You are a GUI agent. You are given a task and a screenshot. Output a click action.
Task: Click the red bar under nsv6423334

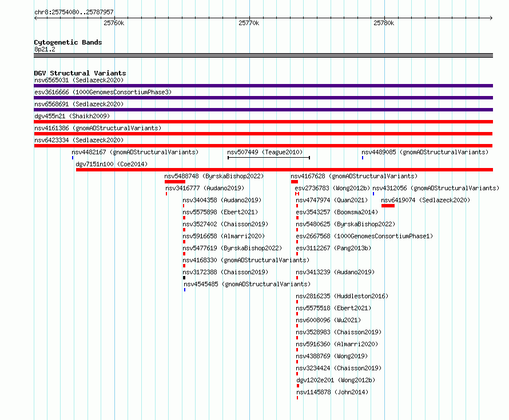pyautogui.click(x=263, y=146)
